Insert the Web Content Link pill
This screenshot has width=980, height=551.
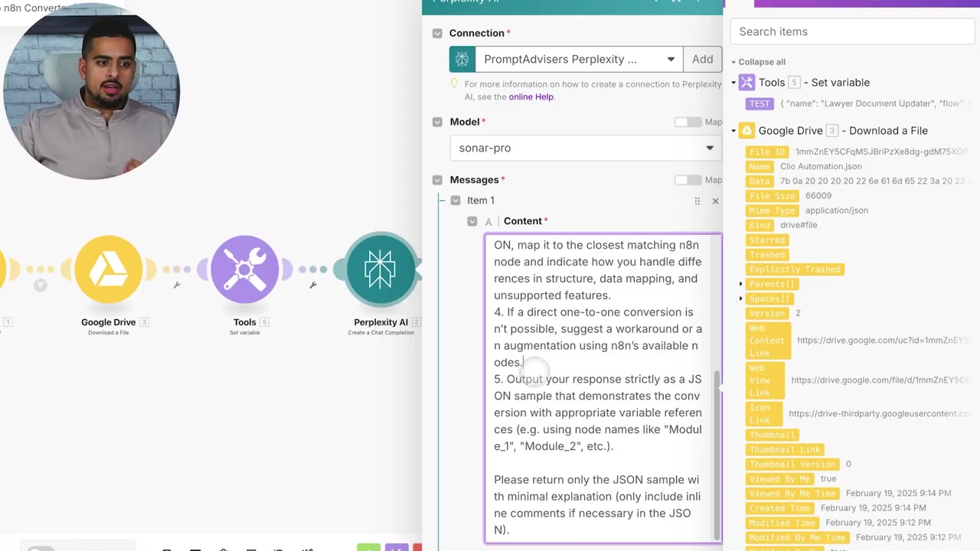point(768,340)
